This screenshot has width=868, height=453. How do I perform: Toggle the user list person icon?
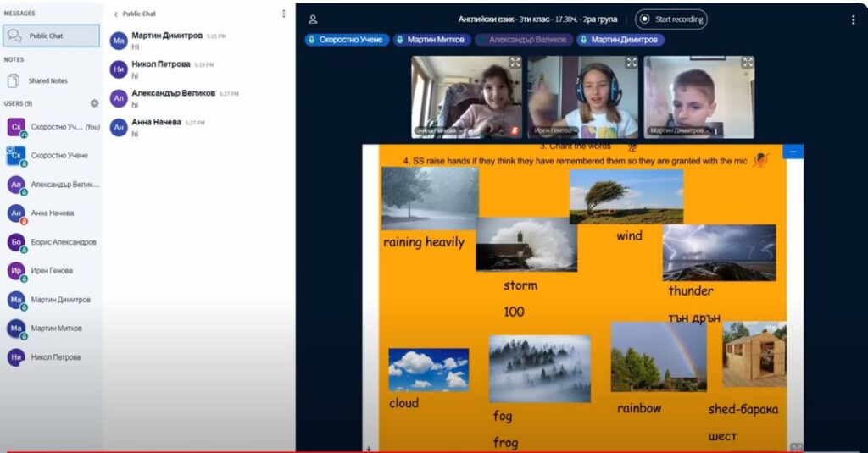313,19
